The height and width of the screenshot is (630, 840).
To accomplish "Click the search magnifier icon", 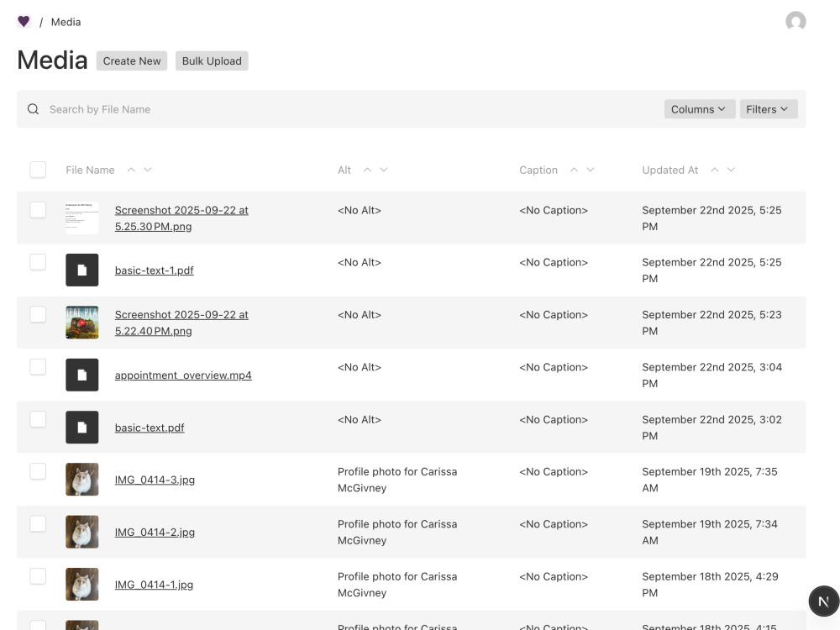I will [x=34, y=109].
